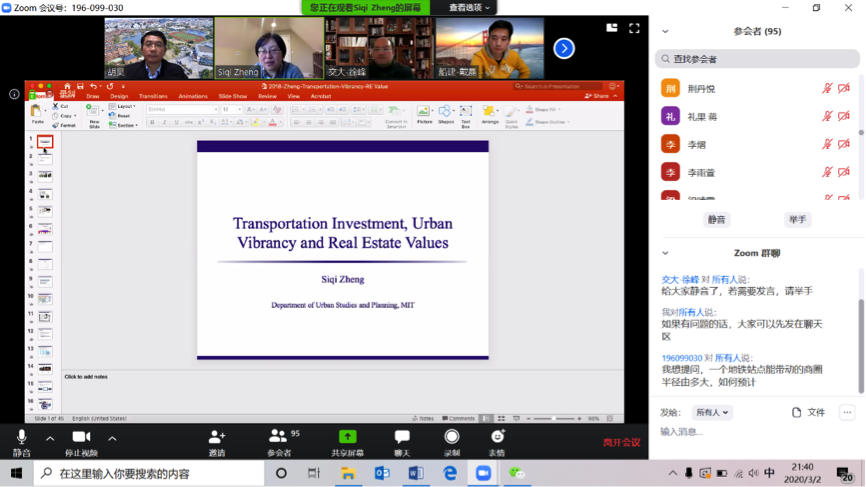Collapse the Participants panel header chevron
The width and height of the screenshot is (866, 487).
(x=665, y=31)
